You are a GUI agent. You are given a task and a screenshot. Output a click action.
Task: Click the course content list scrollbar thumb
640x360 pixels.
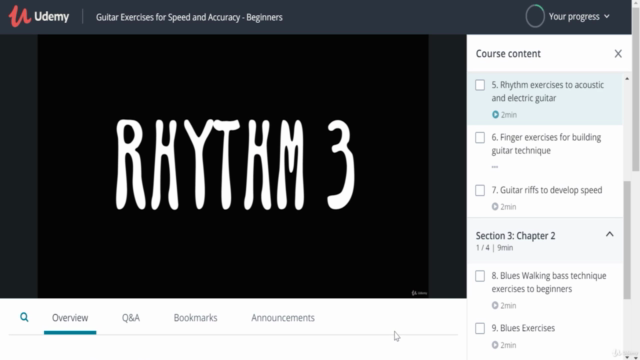[627, 240]
